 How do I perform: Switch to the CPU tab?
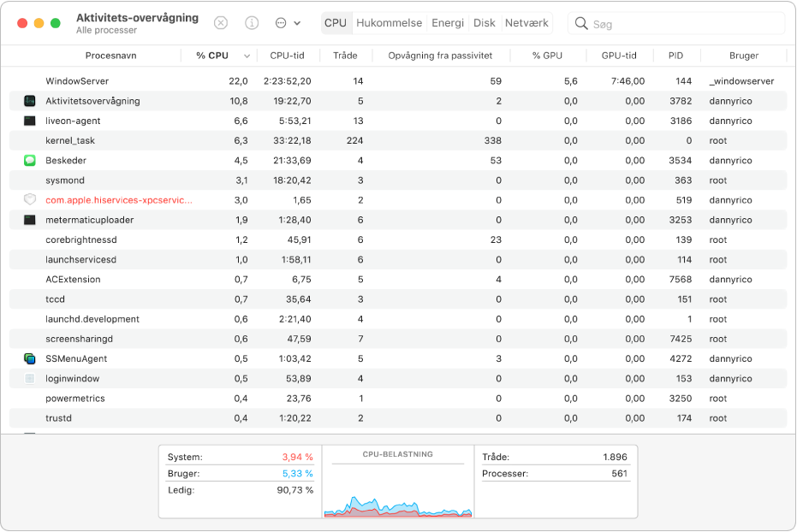pos(336,23)
